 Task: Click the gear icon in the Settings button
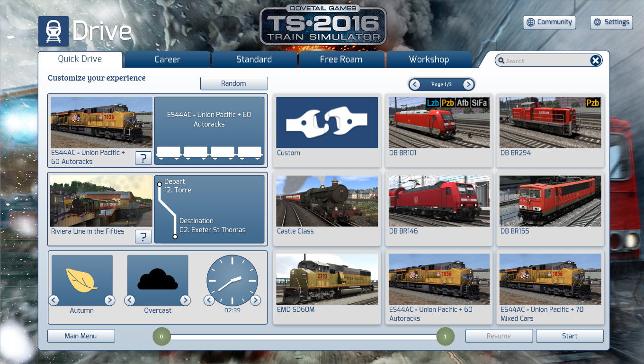(x=598, y=22)
